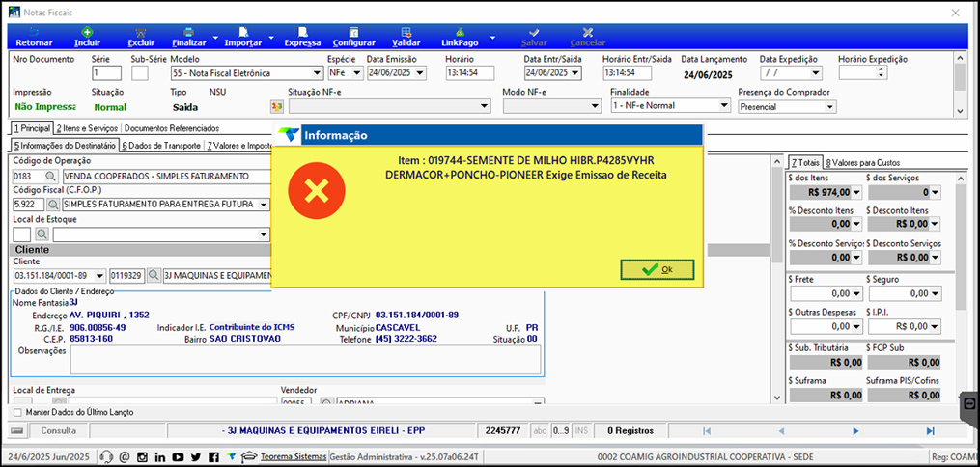Jump to first record arrow
Screen dimensions: 980x467
[x=706, y=430]
